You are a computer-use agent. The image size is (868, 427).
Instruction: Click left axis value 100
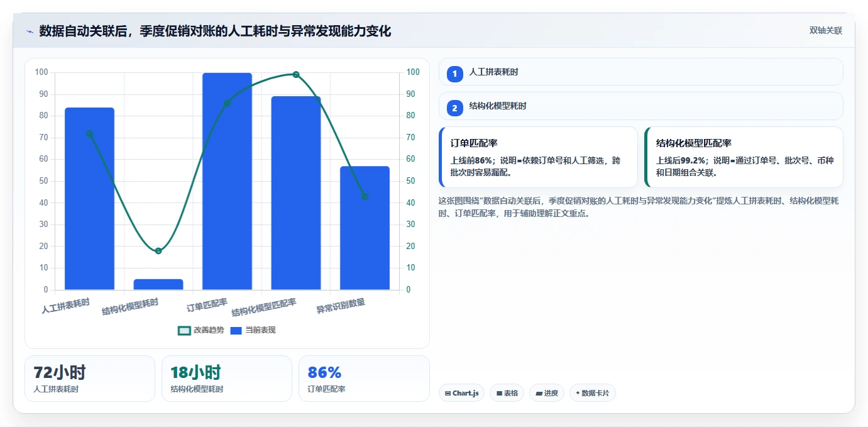(41, 72)
